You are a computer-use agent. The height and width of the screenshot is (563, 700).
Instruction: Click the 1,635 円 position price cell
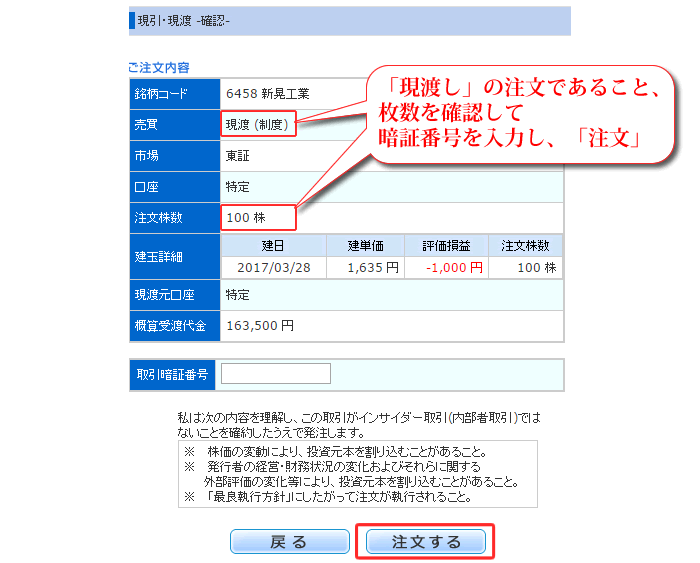coord(373,268)
